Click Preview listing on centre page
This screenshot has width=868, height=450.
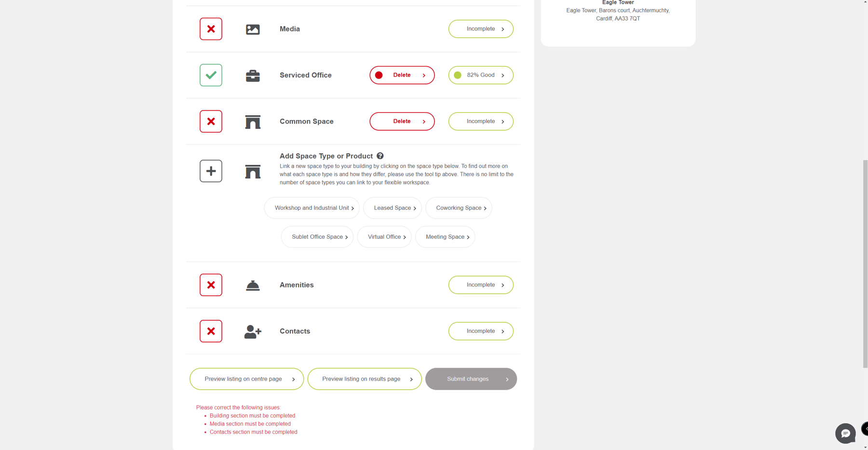pos(246,379)
